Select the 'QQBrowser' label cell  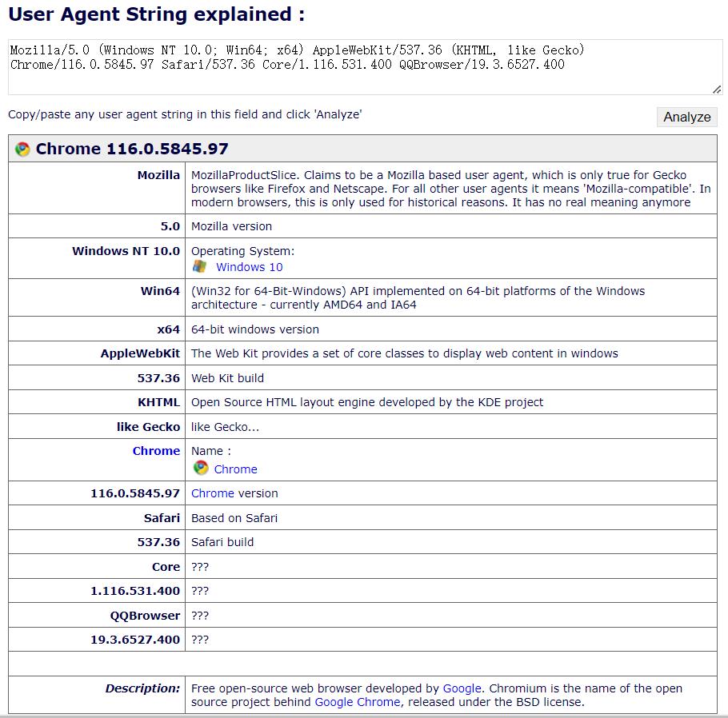coord(97,615)
